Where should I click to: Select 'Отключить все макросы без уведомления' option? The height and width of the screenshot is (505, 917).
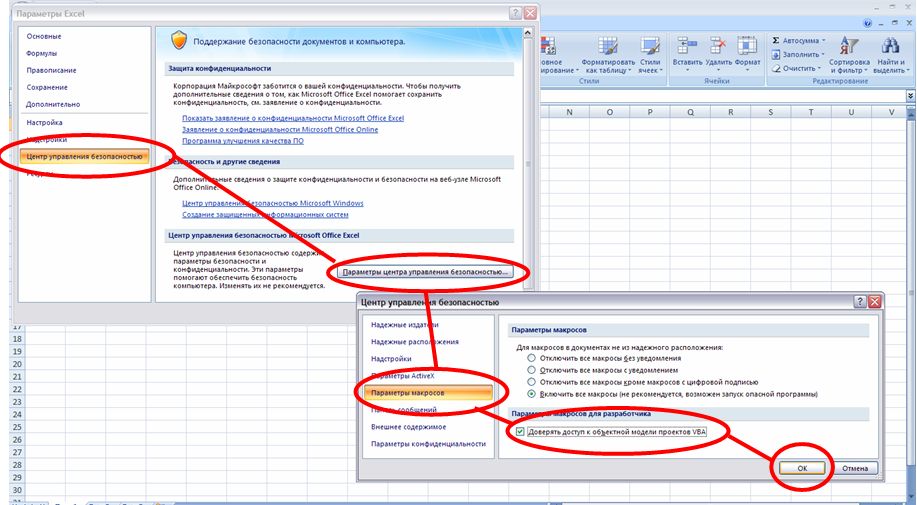tap(531, 358)
